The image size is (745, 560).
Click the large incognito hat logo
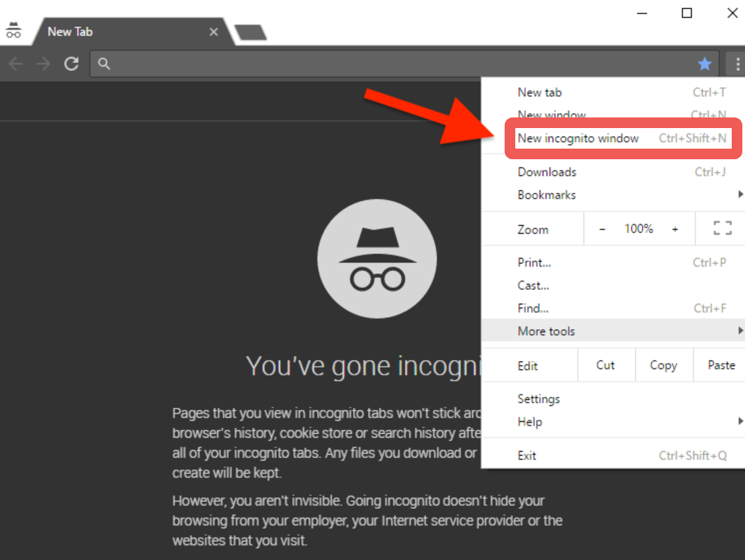click(377, 259)
